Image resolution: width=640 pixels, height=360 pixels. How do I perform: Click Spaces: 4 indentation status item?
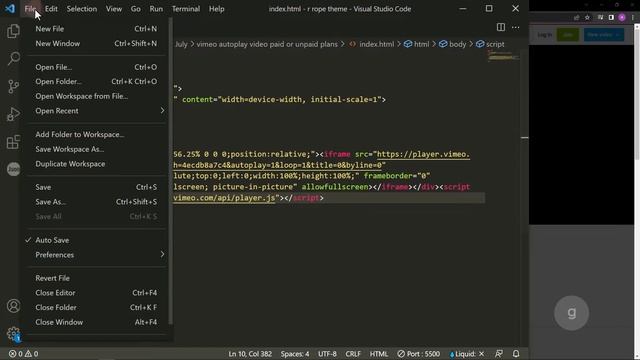coord(295,354)
